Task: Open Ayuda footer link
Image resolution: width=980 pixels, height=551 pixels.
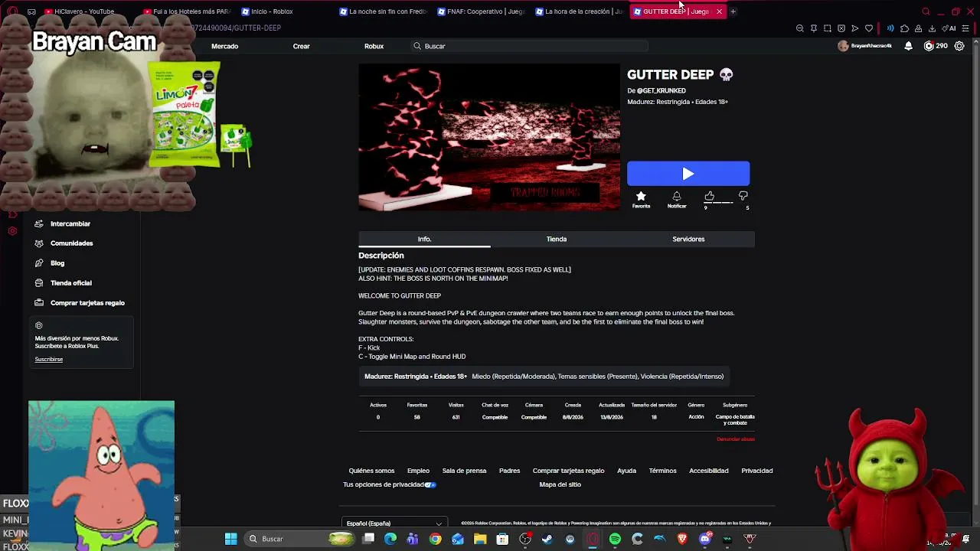Action: click(x=626, y=471)
